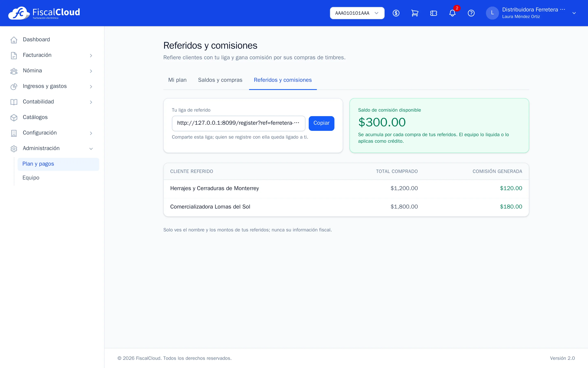Click the Total comprado column header
Image resolution: width=588 pixels, height=368 pixels.
coord(397,172)
